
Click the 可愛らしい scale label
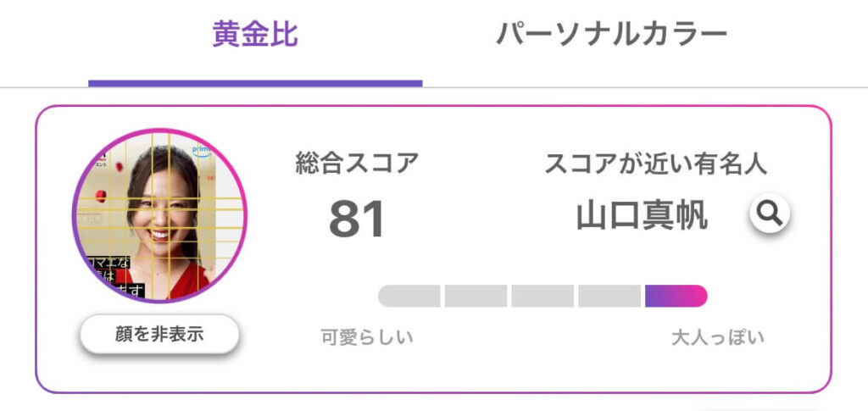pos(367,337)
